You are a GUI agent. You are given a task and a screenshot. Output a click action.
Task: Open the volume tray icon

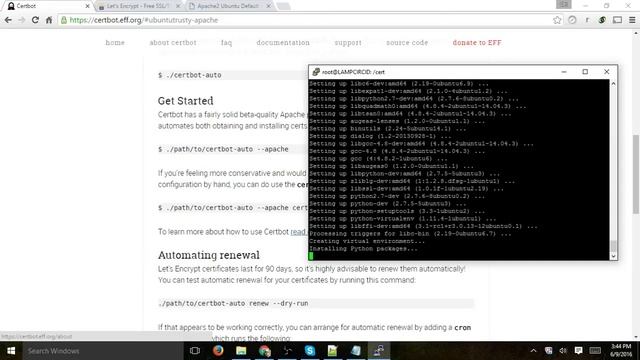coord(563,351)
